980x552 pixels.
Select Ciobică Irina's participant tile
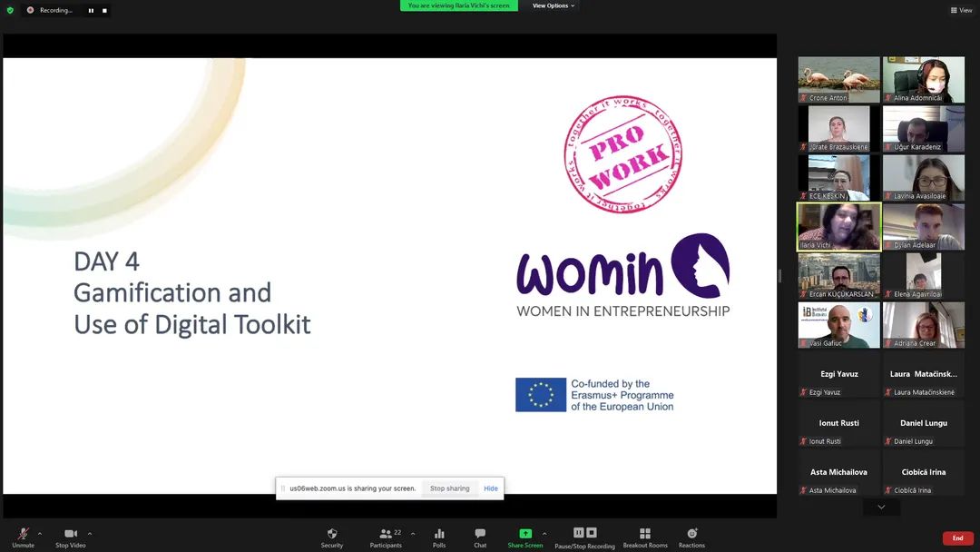click(924, 473)
